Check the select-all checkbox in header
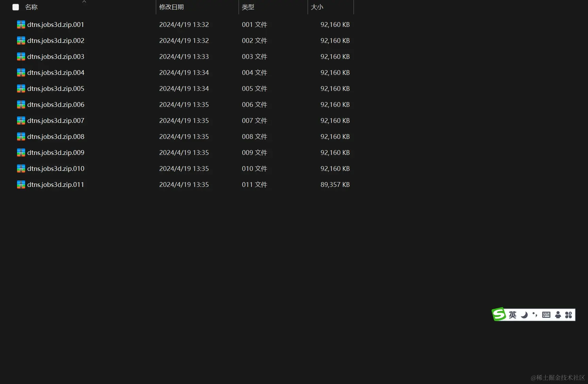This screenshot has width=588, height=384. click(x=16, y=7)
